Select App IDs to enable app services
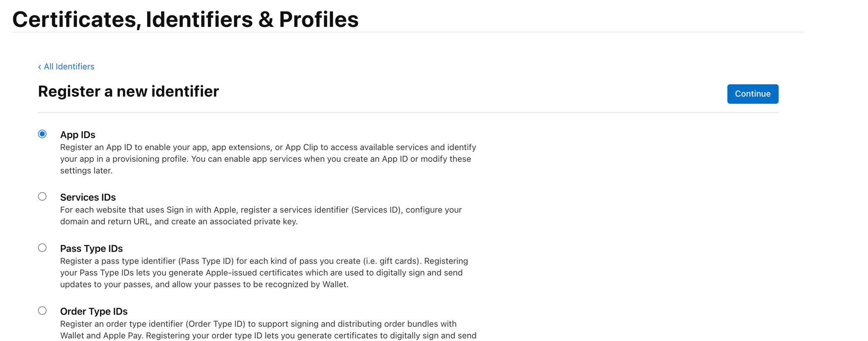This screenshot has width=868, height=341. (42, 134)
